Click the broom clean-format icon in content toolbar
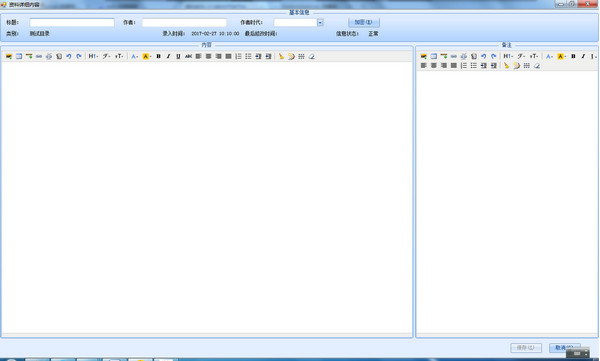 281,56
